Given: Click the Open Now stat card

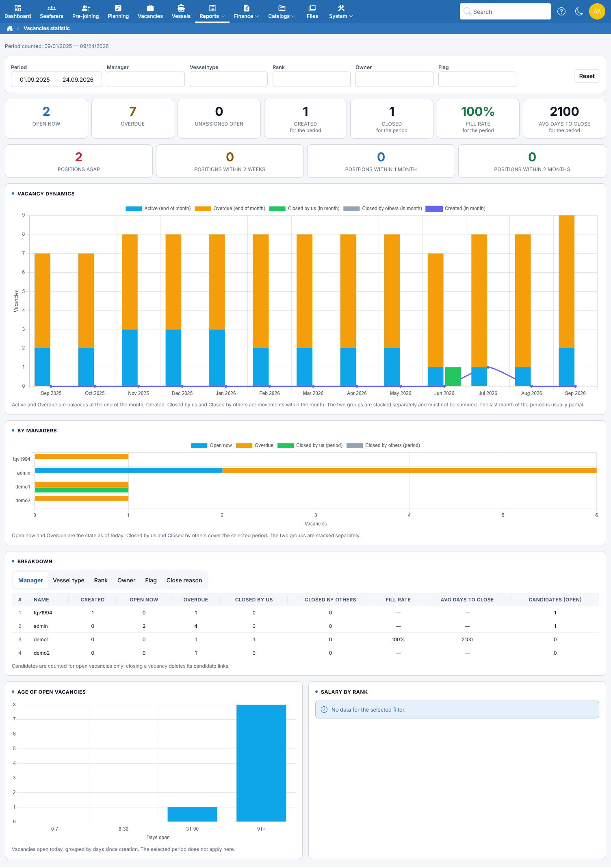Looking at the screenshot, I should 46,119.
